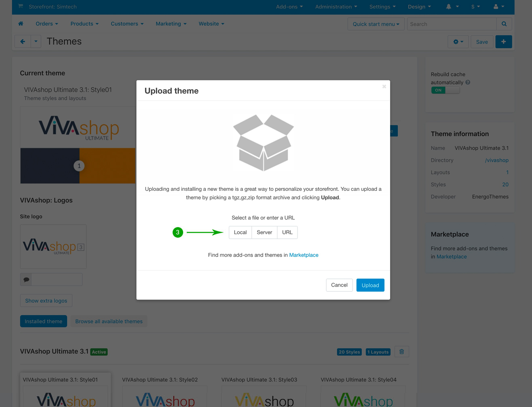Open notifications bell icon

tap(449, 6)
